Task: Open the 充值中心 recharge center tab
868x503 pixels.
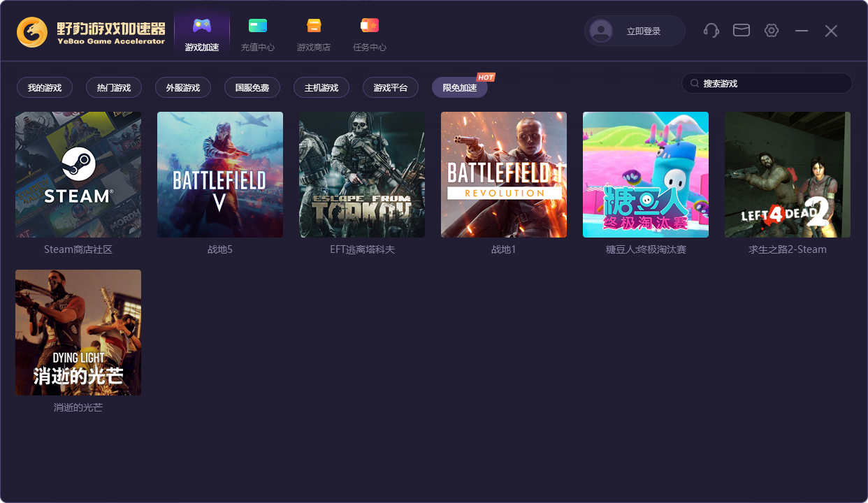Action: click(258, 34)
